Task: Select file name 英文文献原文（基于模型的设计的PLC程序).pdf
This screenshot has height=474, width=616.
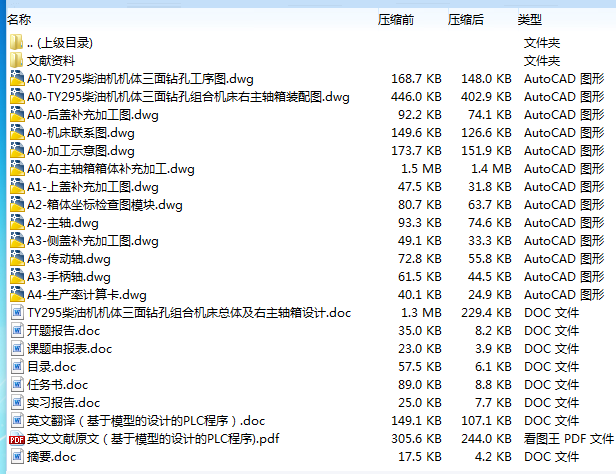Action: (153, 439)
